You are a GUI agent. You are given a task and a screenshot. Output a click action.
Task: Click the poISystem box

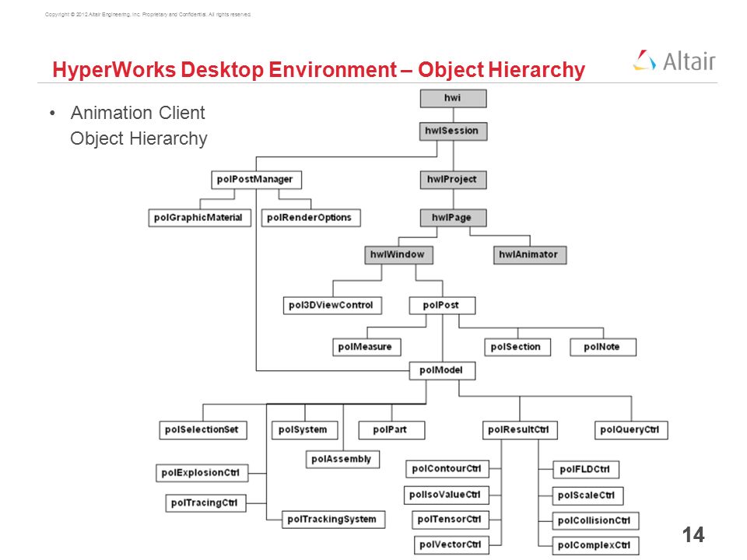[x=305, y=430]
